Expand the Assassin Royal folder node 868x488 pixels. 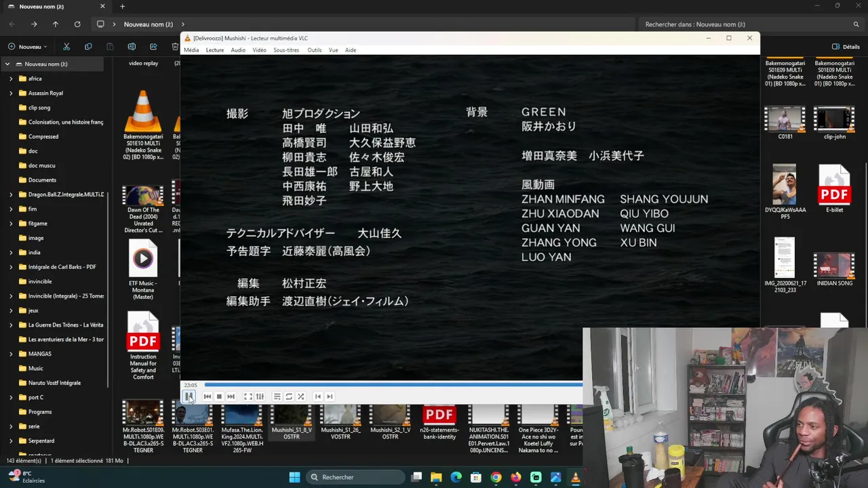click(x=11, y=93)
